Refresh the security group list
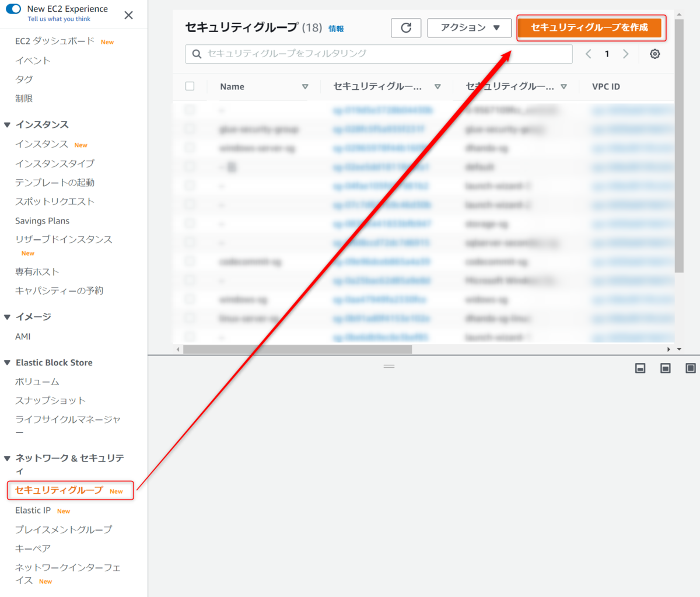This screenshot has height=597, width=700. pyautogui.click(x=406, y=27)
